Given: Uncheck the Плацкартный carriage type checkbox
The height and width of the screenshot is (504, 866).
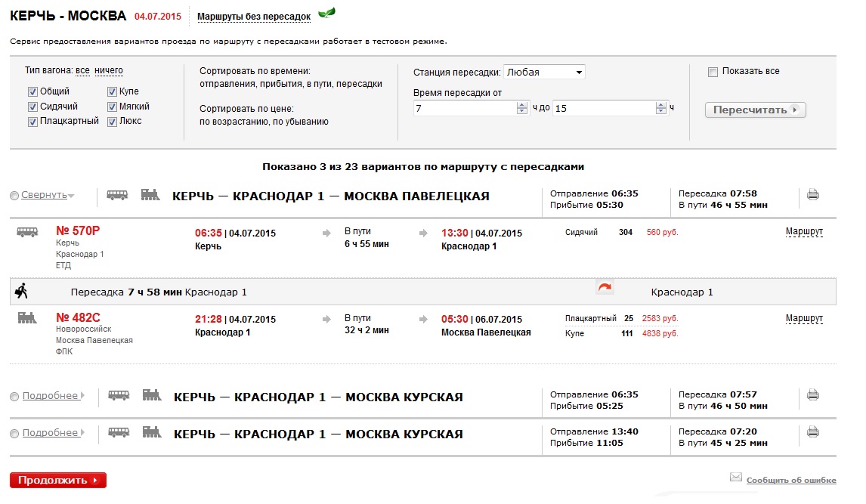Looking at the screenshot, I should (32, 121).
